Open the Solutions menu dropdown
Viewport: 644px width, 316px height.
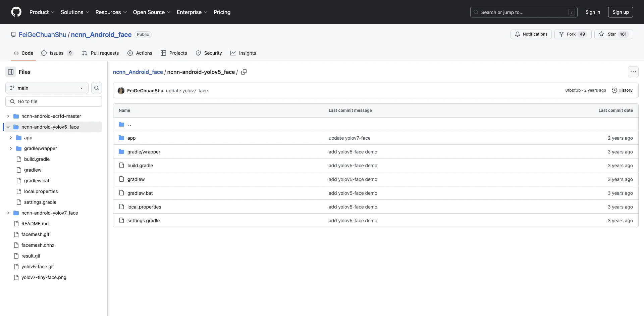pos(75,12)
